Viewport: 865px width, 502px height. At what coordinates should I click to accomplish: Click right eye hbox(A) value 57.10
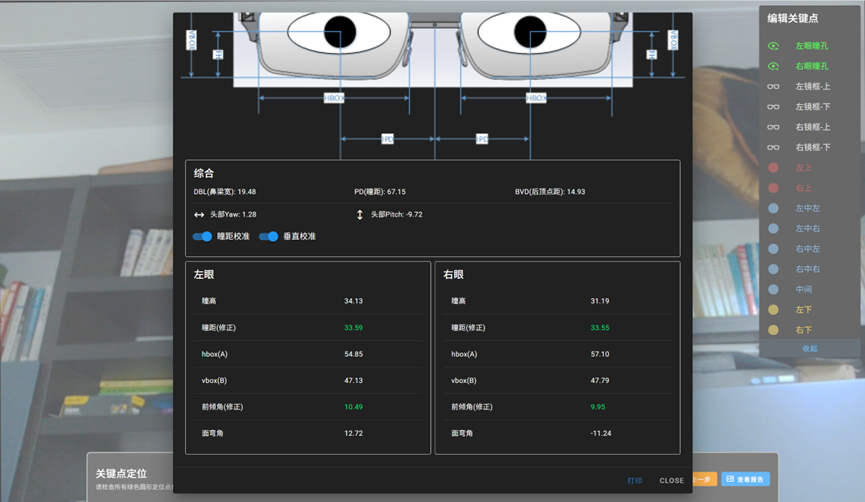[600, 354]
